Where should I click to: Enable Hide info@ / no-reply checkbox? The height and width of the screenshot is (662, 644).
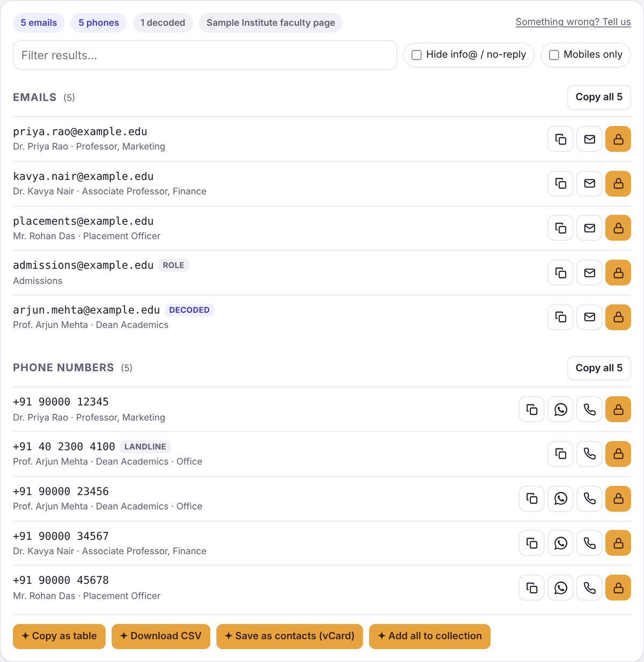(x=416, y=55)
